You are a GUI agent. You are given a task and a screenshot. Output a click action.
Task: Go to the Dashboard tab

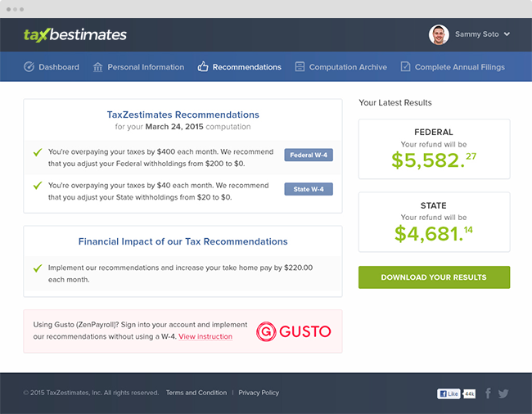(x=52, y=67)
